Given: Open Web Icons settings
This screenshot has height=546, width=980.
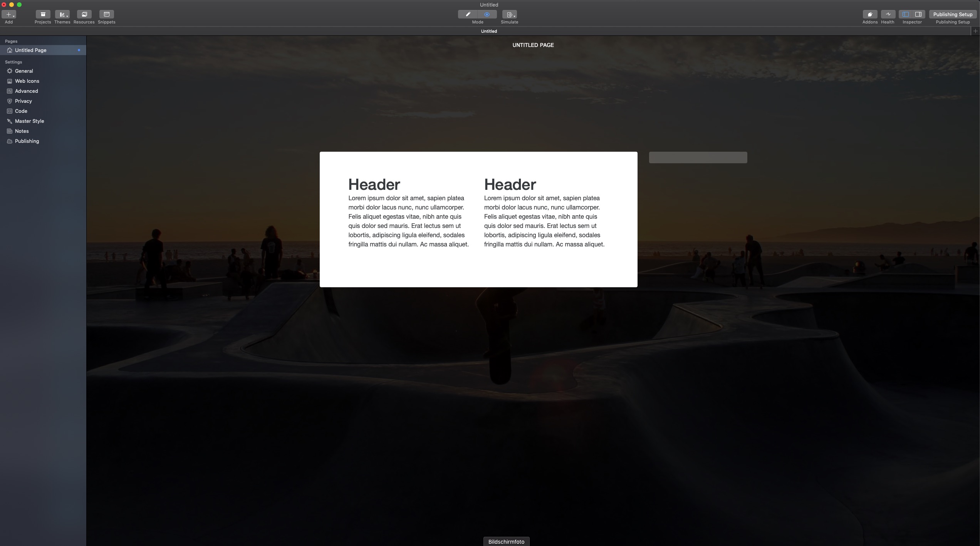Looking at the screenshot, I should 43,81.
